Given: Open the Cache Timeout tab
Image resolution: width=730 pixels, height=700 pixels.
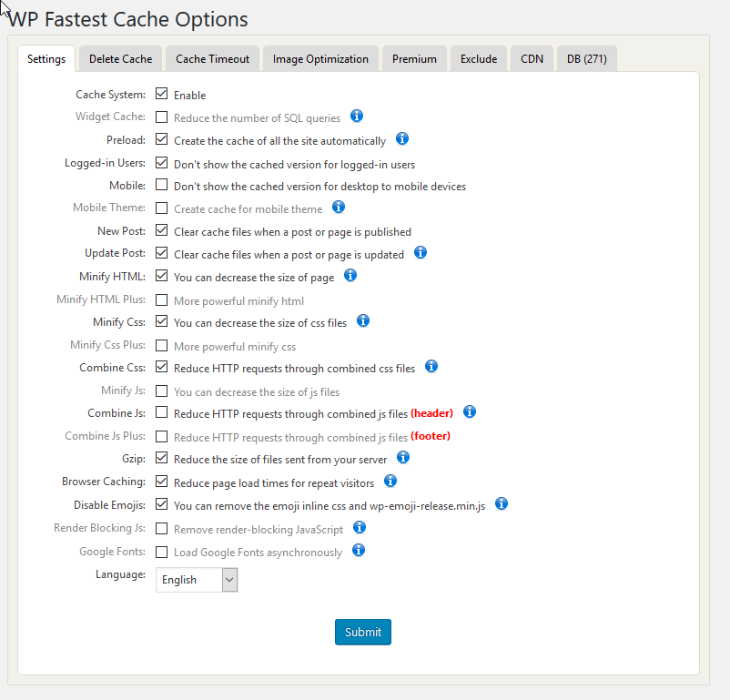Looking at the screenshot, I should 212,59.
